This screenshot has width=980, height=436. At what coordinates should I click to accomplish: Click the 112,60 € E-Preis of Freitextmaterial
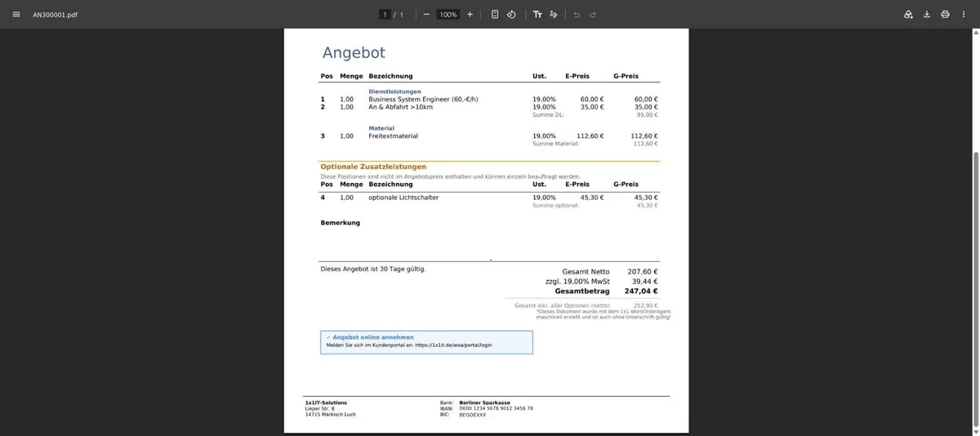(590, 136)
